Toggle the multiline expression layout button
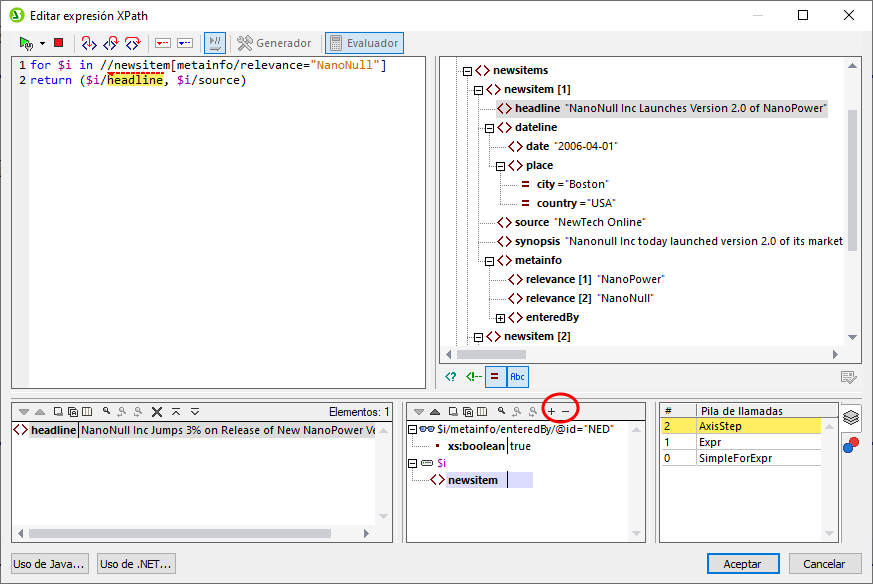This screenshot has width=873, height=584. (214, 43)
